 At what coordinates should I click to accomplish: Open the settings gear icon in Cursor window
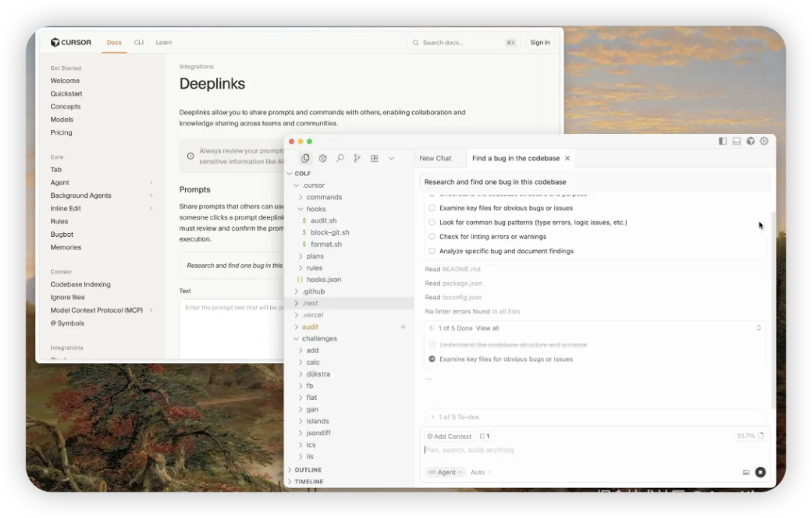coord(765,141)
